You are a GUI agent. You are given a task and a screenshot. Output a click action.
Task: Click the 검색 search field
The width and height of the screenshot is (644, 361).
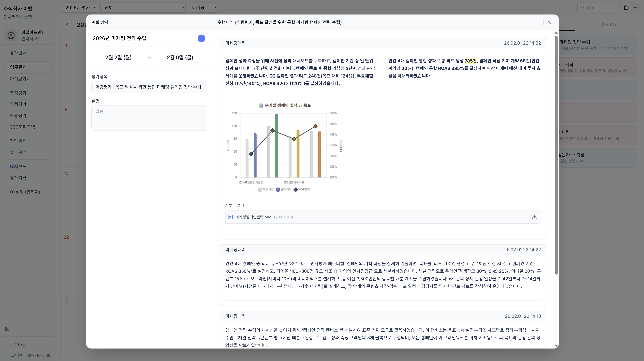pyautogui.click(x=600, y=8)
